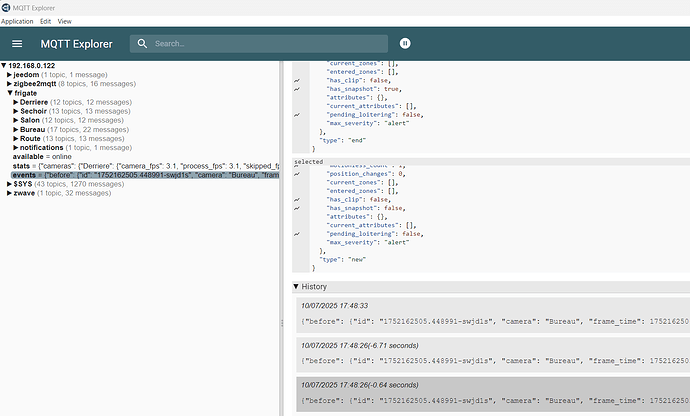The image size is (690, 416).
Task: Open the hamburger menu in MQTT Explorer
Action: [x=17, y=44]
